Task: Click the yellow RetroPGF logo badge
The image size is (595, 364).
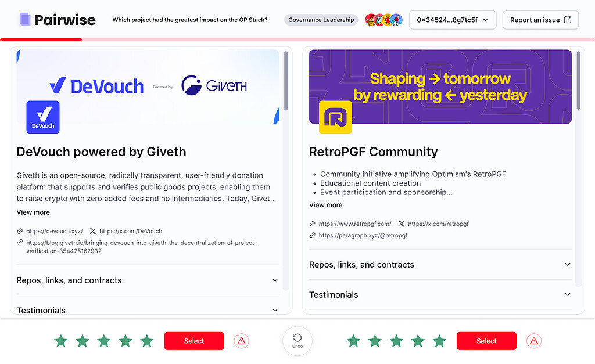Action: click(335, 117)
